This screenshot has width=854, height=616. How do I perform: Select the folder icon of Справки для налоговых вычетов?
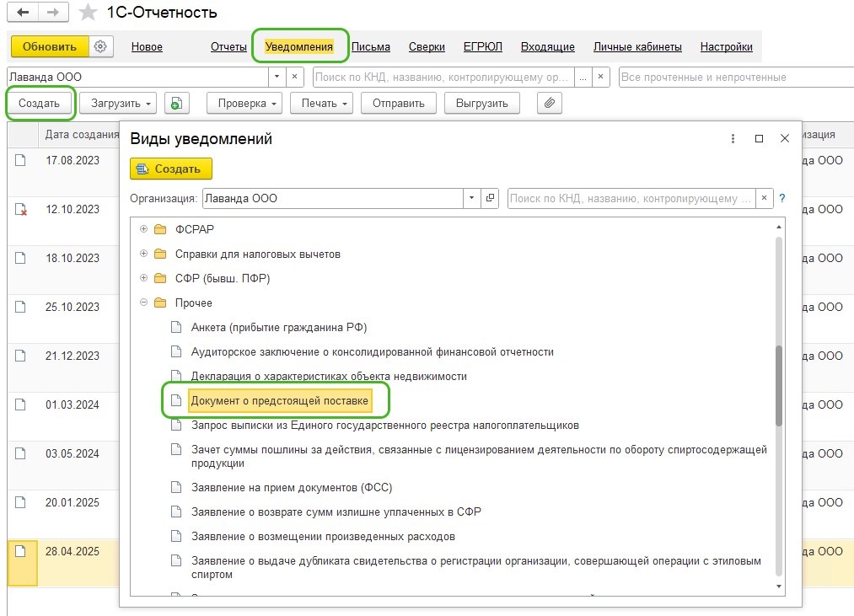[160, 254]
